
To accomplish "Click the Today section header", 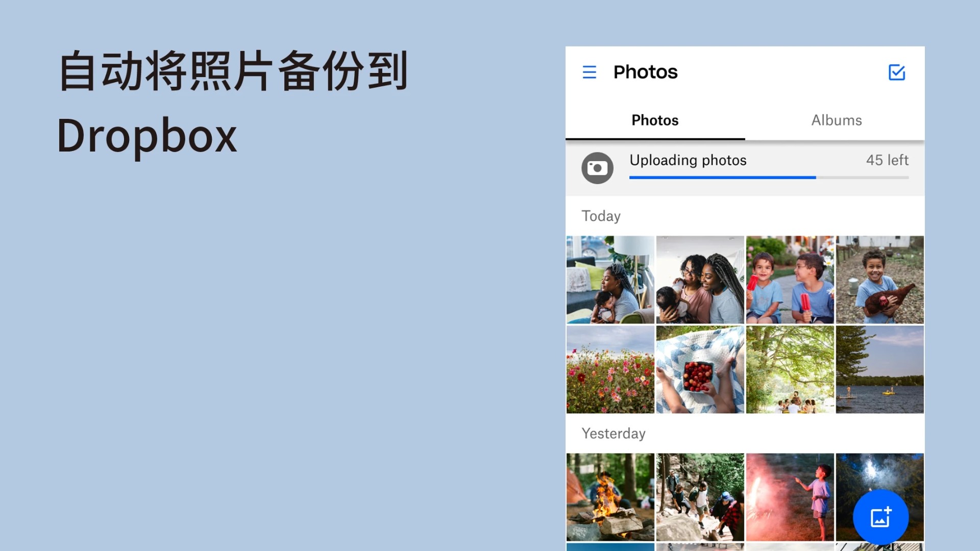I will coord(600,215).
